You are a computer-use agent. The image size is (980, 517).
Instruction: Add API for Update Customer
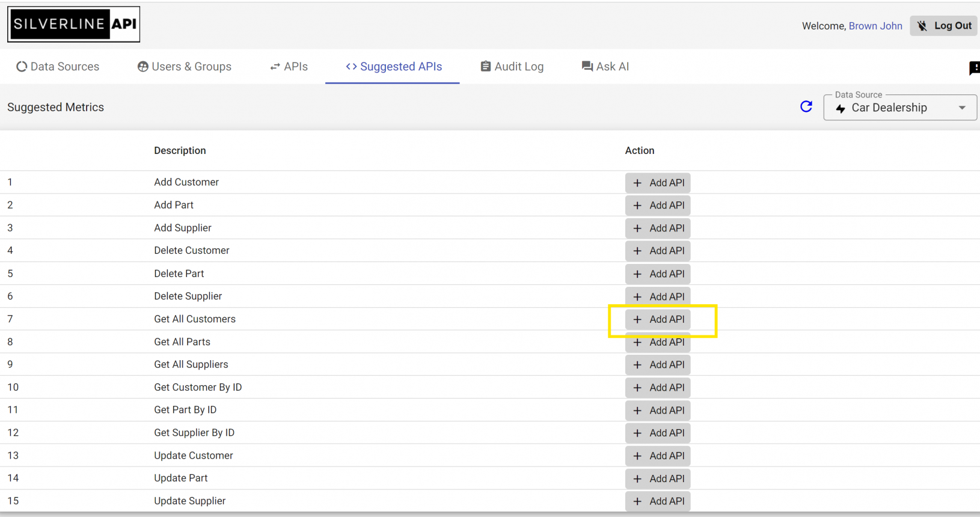(658, 456)
